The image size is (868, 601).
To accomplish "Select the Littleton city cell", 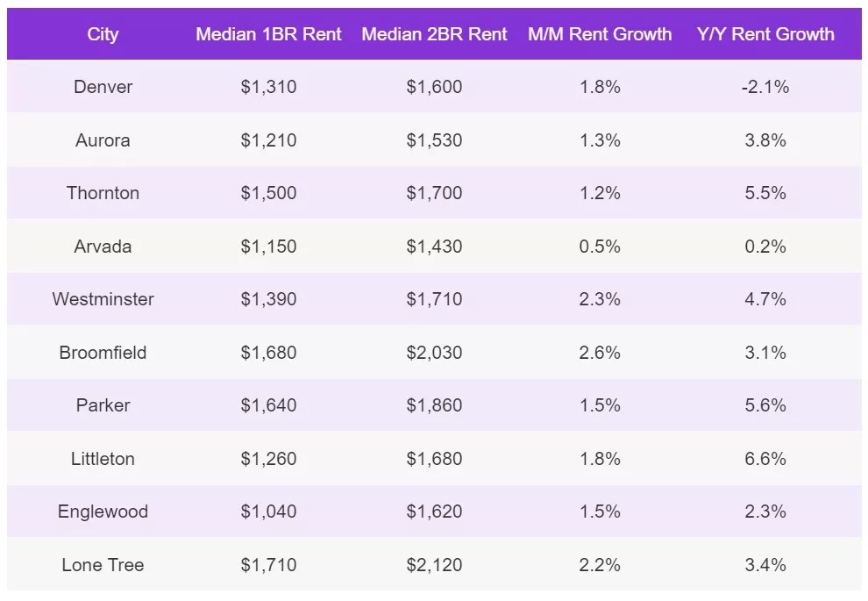I will 103,459.
